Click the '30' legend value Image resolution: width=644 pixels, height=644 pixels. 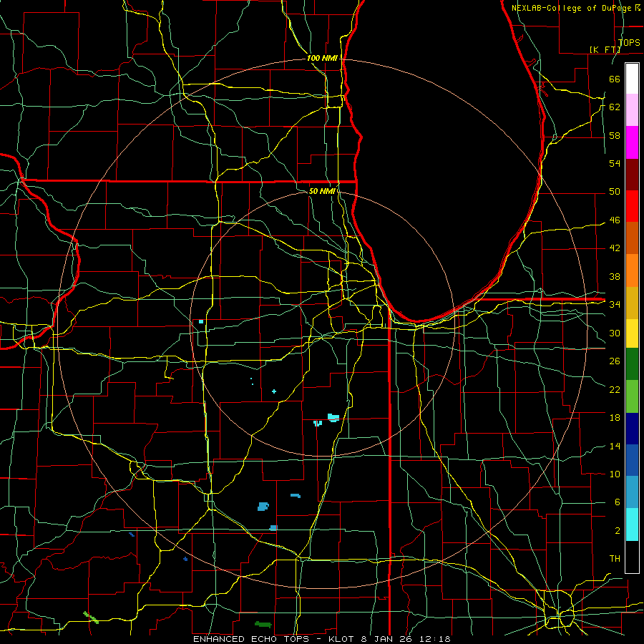[615, 333]
